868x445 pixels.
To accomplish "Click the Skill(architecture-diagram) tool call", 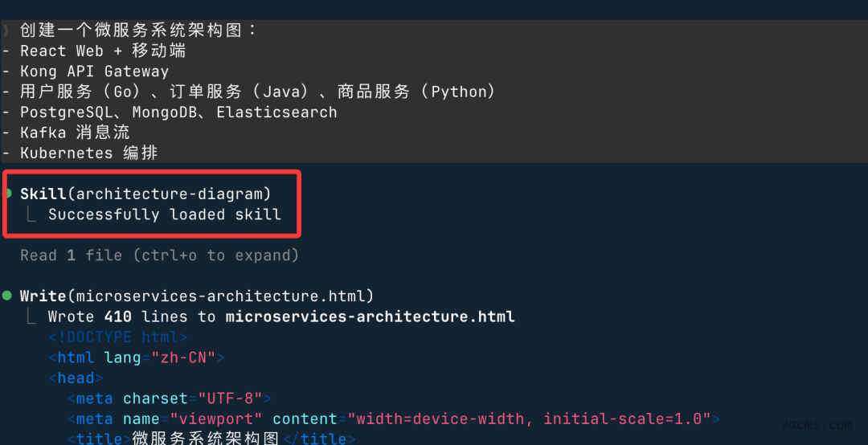I will 145,194.
